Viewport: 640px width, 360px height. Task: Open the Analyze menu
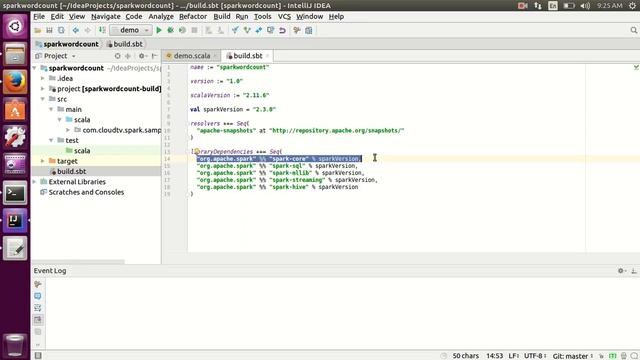[x=161, y=17]
